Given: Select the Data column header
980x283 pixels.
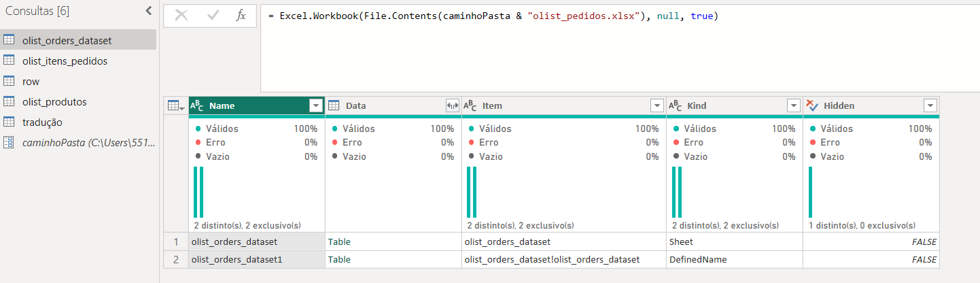Looking at the screenshot, I should (393, 105).
